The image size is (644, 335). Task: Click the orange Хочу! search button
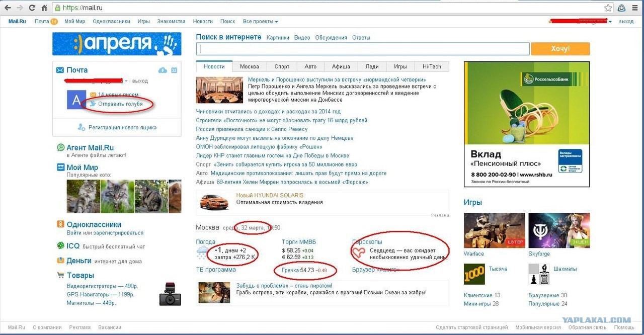(560, 49)
